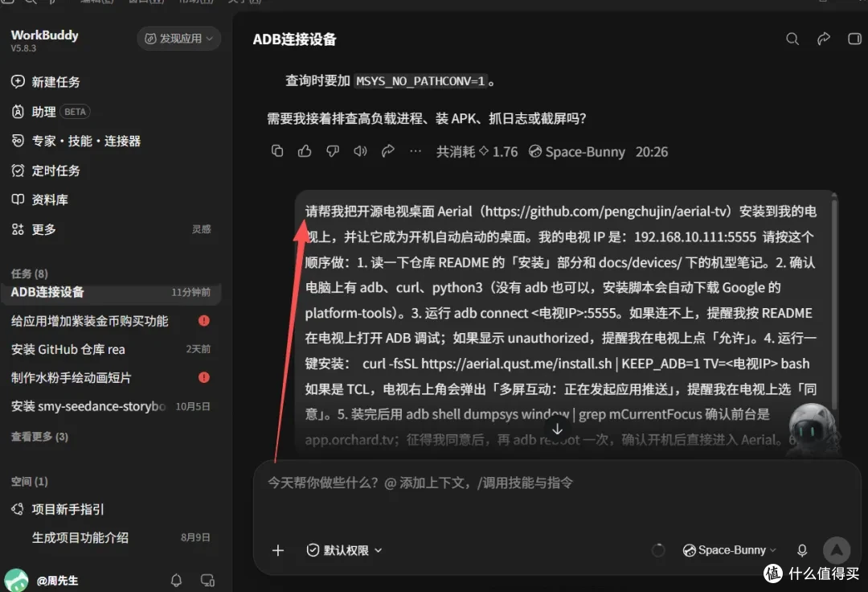Image resolution: width=868 pixels, height=592 pixels.
Task: Open the 发现应用 dropdown
Action: [178, 39]
